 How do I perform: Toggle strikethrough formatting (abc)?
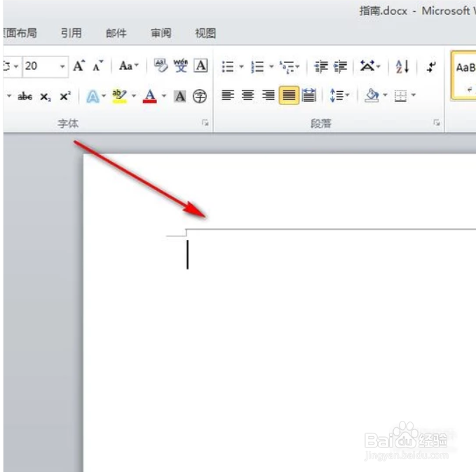coord(25,97)
